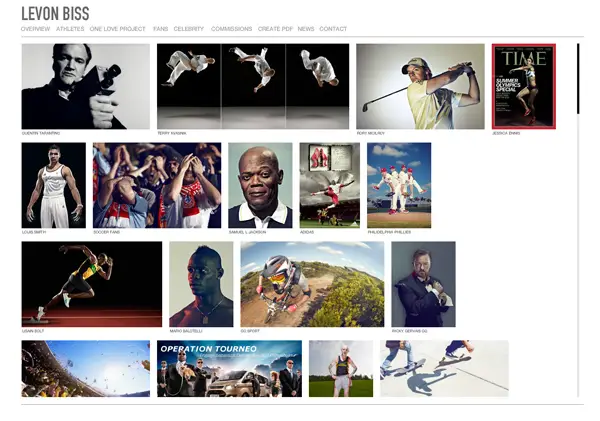The image size is (600, 421).
Task: Select Fans in the navigation bar
Action: [x=160, y=29]
